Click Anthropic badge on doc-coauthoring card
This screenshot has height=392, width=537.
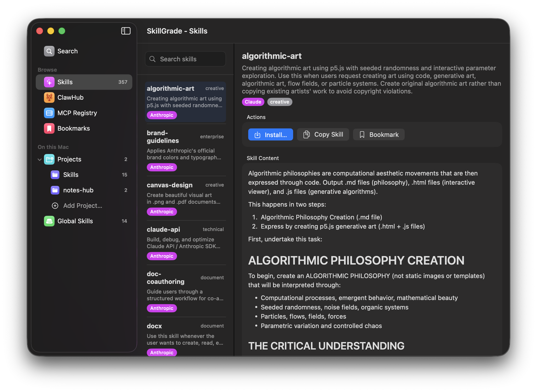click(162, 308)
